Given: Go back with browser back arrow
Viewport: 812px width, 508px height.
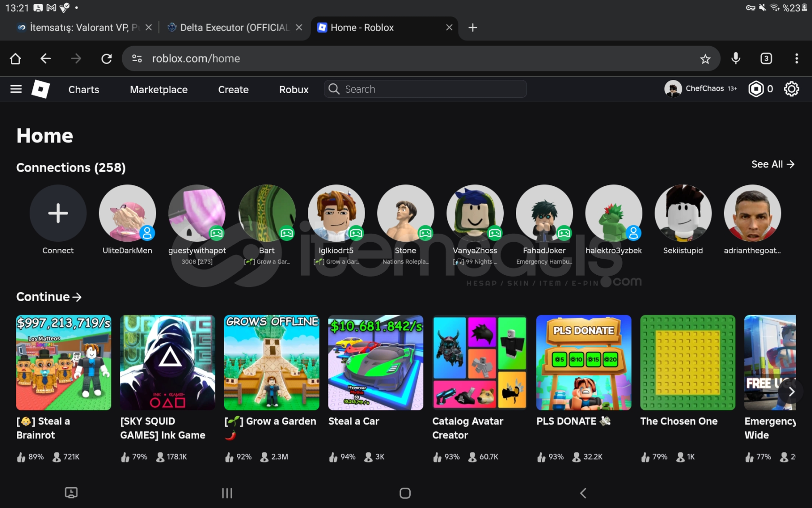Looking at the screenshot, I should point(46,58).
